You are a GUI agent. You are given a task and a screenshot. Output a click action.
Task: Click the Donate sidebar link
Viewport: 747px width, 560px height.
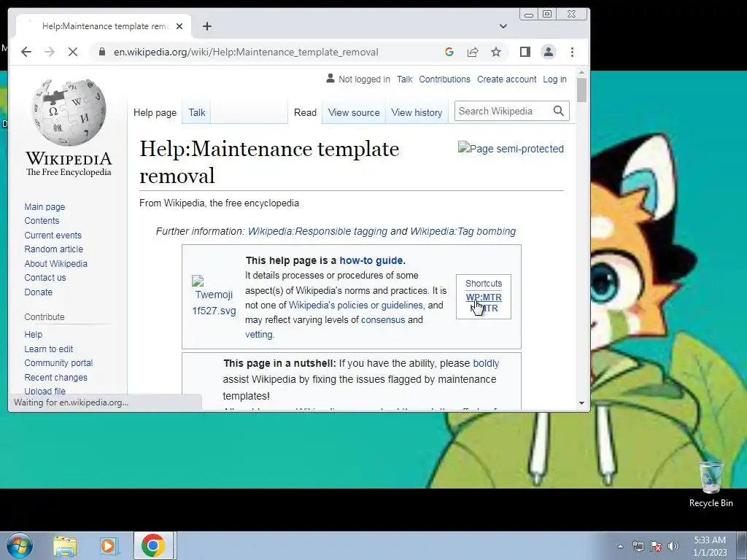pyautogui.click(x=39, y=292)
